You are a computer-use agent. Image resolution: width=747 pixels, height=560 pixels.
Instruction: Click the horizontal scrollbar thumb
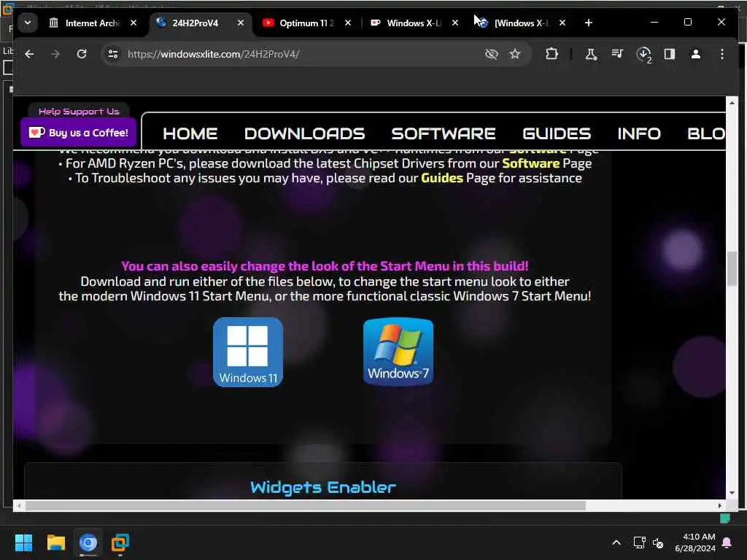(x=306, y=506)
